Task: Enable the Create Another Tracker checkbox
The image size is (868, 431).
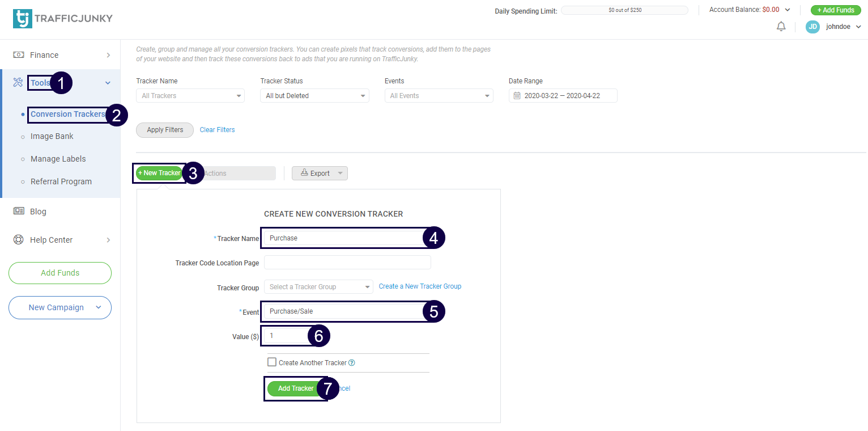Action: [x=272, y=362]
